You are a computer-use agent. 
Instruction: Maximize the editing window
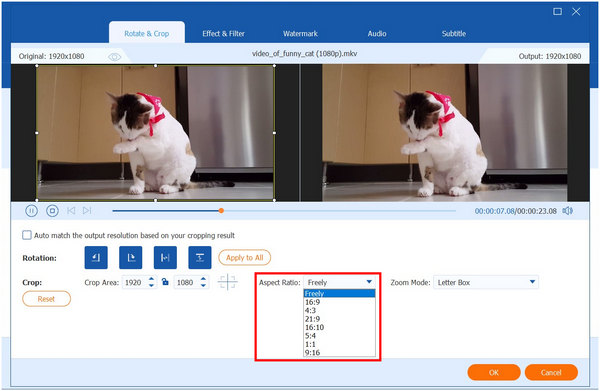[x=558, y=11]
